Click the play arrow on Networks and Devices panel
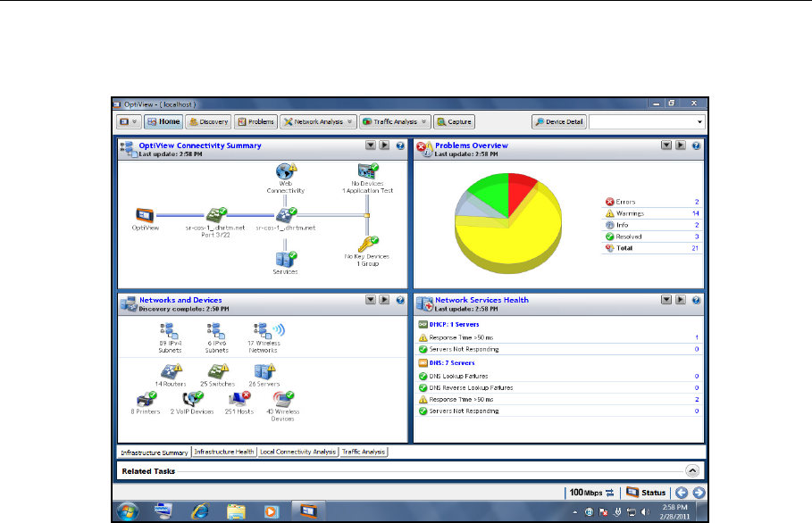Screen dimensions: 812x523 pos(384,300)
